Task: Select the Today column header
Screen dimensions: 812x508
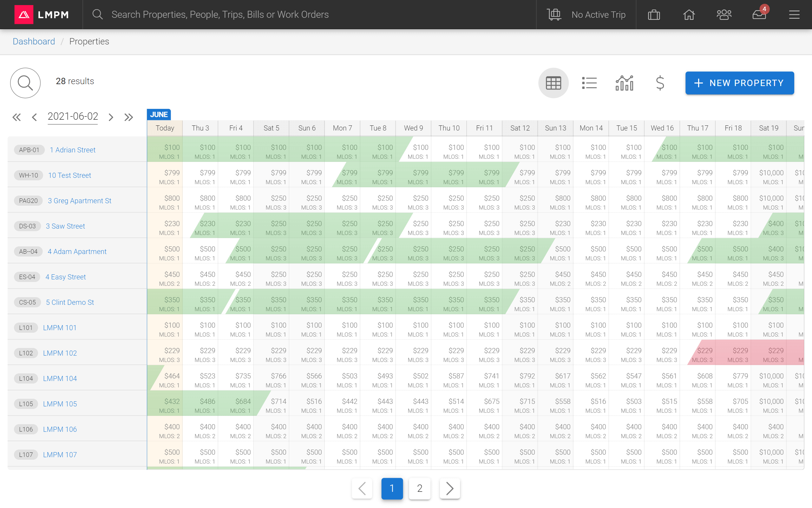Action: point(165,128)
